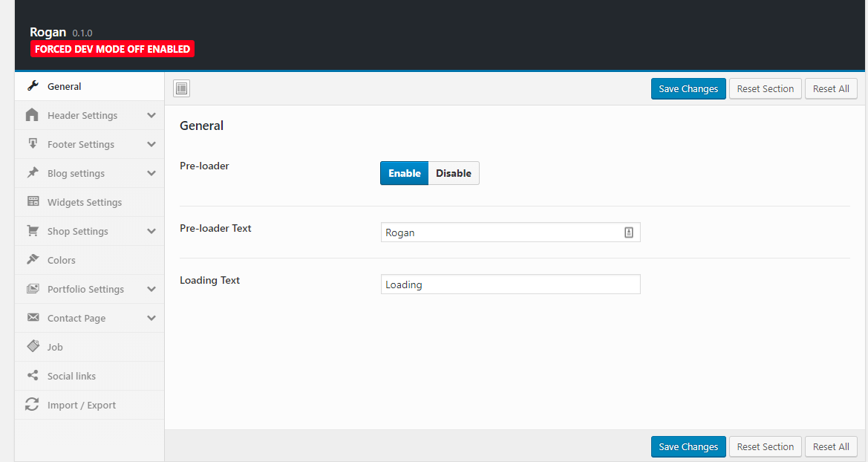Open the Job section
This screenshot has height=462, width=868.
tap(55, 347)
